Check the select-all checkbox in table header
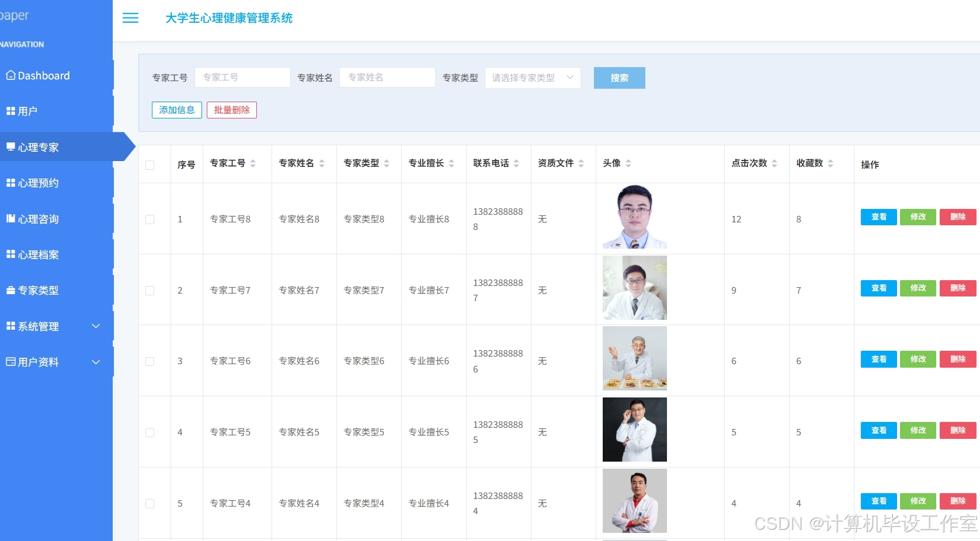 click(150, 165)
